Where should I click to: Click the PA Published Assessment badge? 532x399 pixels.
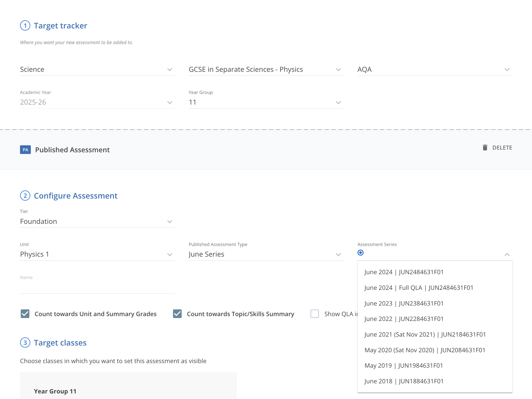pos(25,150)
